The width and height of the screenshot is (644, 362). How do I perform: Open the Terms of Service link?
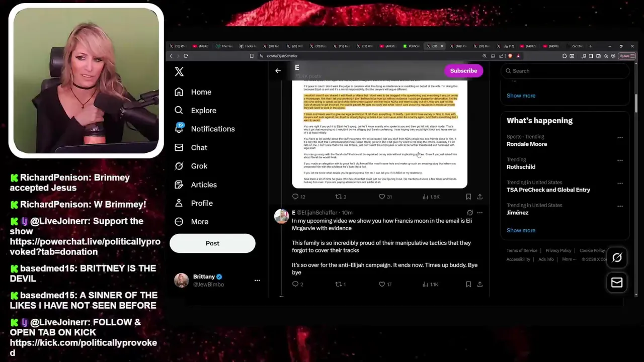pos(522,250)
